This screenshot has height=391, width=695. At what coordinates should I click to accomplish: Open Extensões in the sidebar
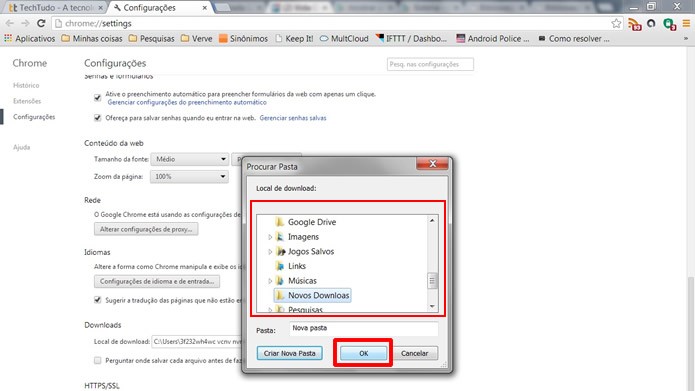coord(27,101)
